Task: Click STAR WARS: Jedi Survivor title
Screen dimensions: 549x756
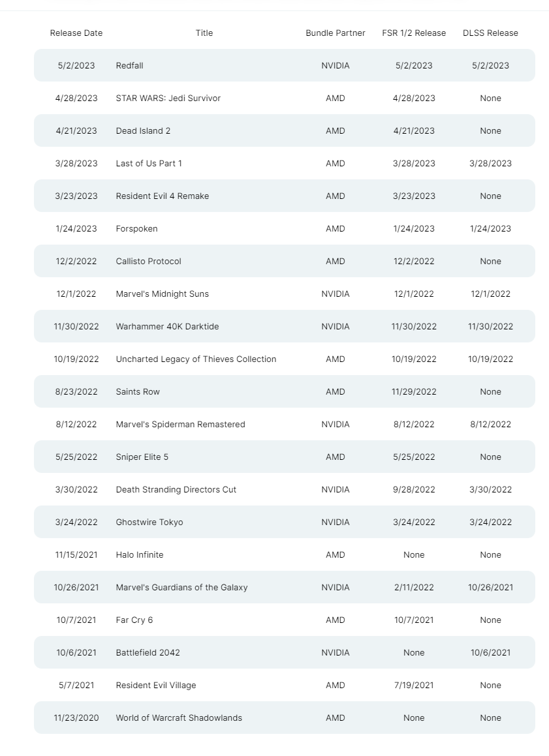Action: [x=168, y=98]
